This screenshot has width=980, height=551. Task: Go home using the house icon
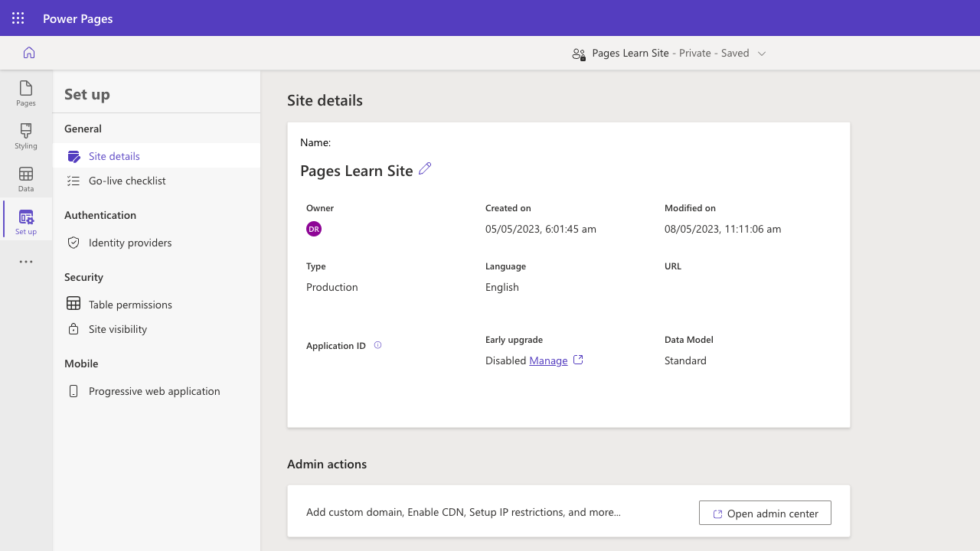click(28, 52)
